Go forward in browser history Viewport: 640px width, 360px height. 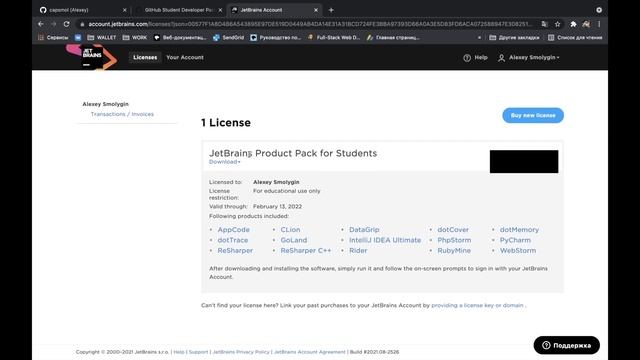(x=53, y=24)
